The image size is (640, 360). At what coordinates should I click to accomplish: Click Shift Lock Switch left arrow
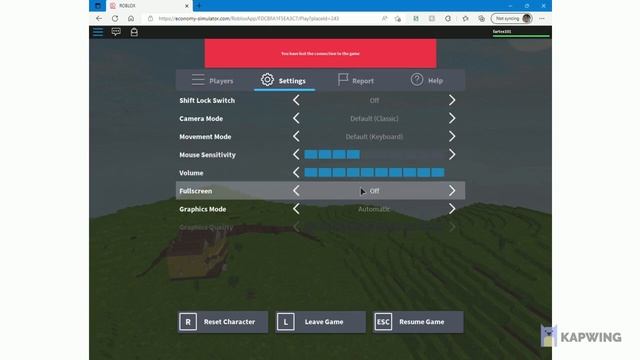coord(296,100)
